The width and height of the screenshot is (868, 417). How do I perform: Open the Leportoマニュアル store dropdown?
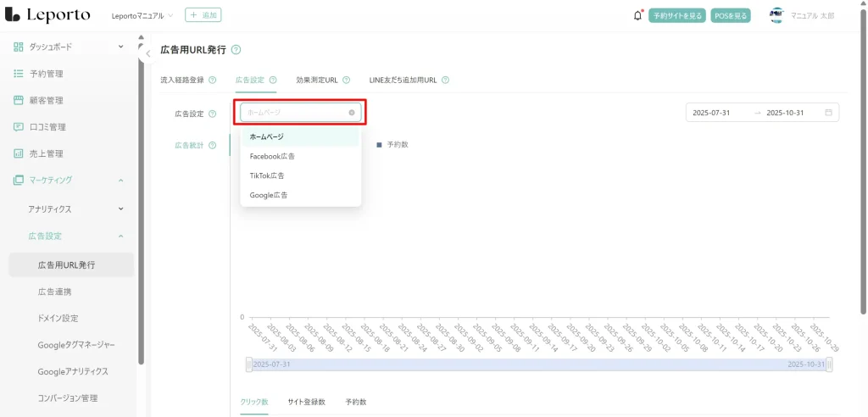click(x=142, y=16)
